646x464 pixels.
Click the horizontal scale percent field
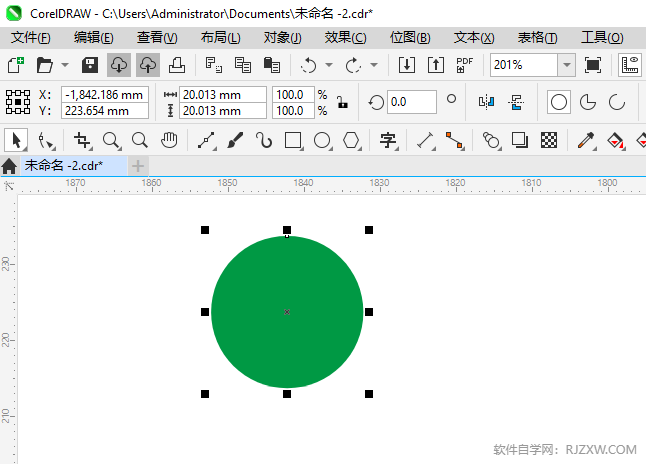(x=293, y=95)
